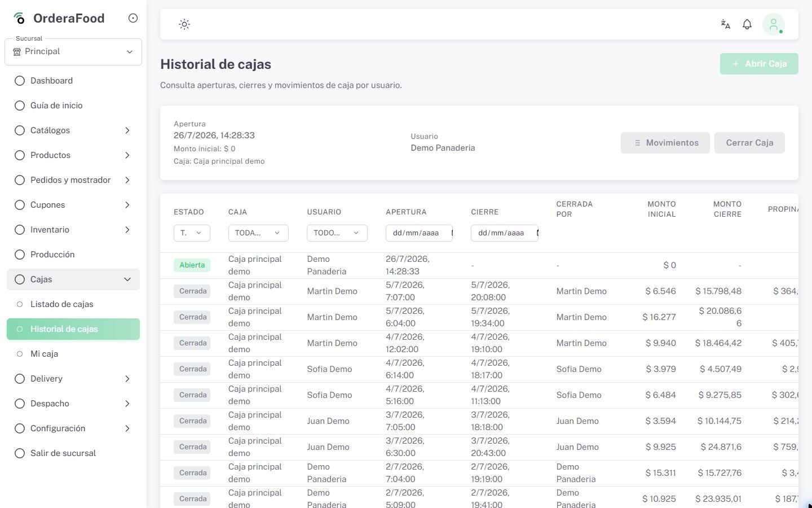Open notifications bell icon
The height and width of the screenshot is (508, 812).
[747, 24]
